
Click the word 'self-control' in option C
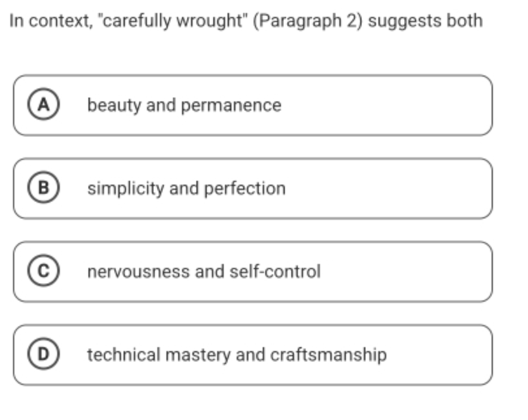click(x=275, y=272)
